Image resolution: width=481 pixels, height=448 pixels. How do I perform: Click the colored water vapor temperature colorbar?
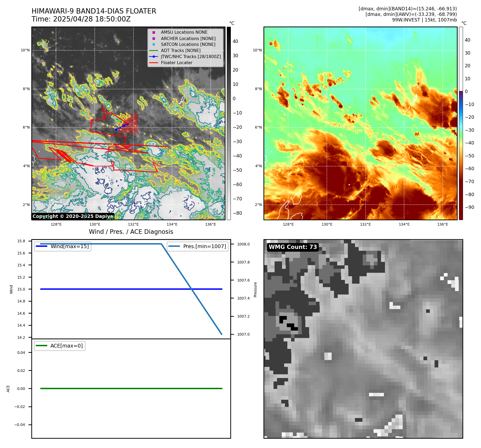point(461,123)
